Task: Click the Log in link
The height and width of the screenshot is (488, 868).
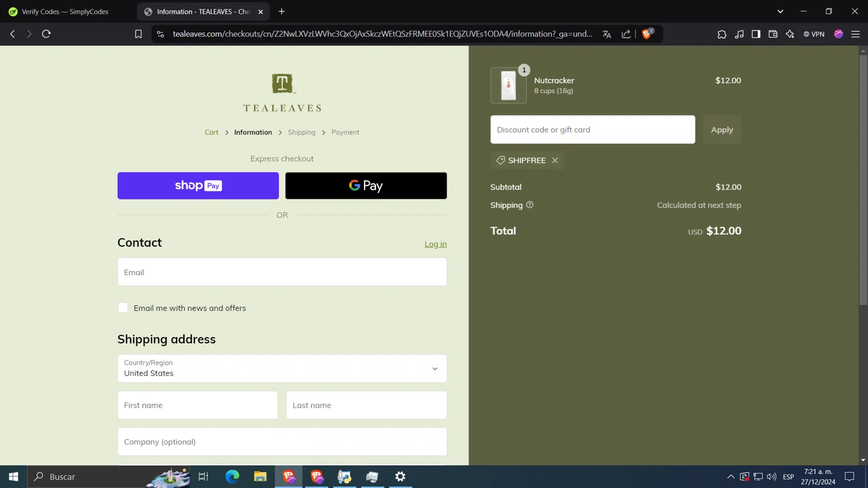Action: (x=436, y=244)
